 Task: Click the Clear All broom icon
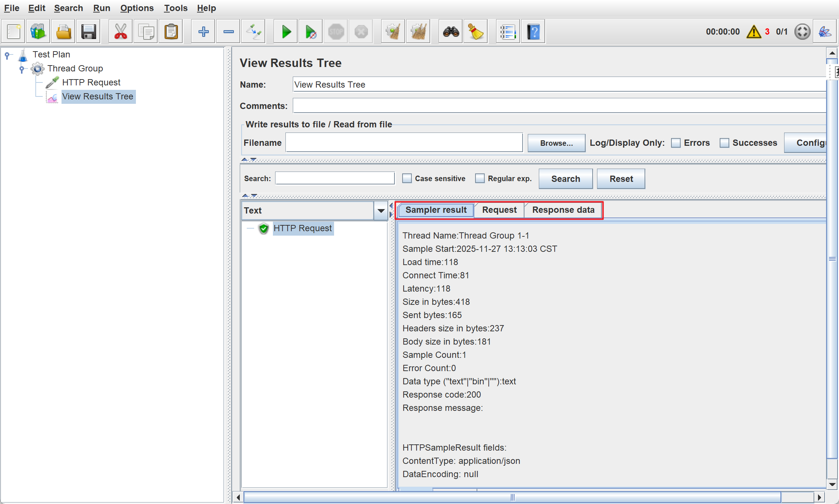coord(418,32)
